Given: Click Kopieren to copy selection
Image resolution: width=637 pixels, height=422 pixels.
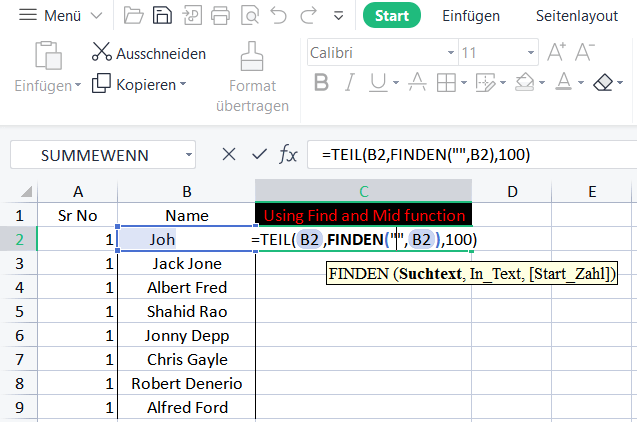Looking at the screenshot, I should pyautogui.click(x=134, y=84).
